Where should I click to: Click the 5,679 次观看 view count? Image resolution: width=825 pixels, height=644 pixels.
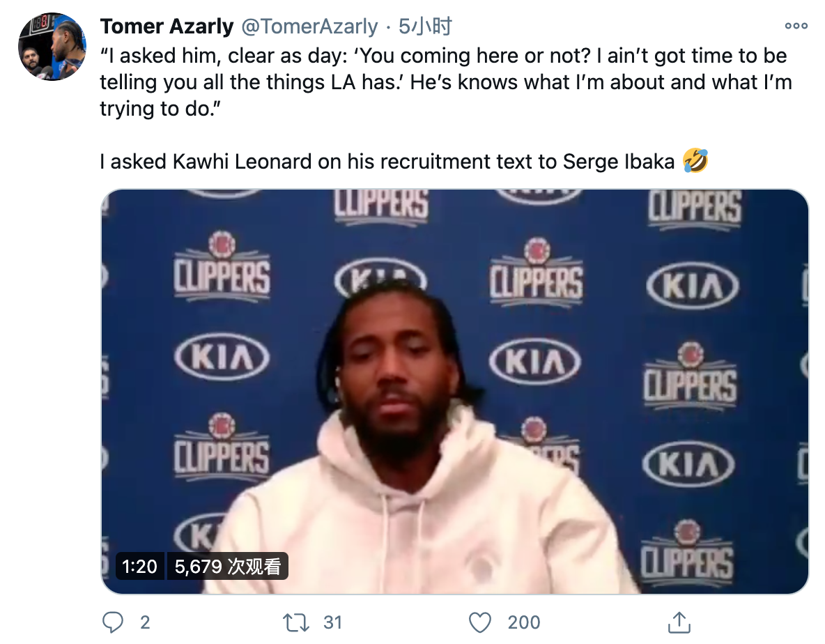tap(227, 567)
